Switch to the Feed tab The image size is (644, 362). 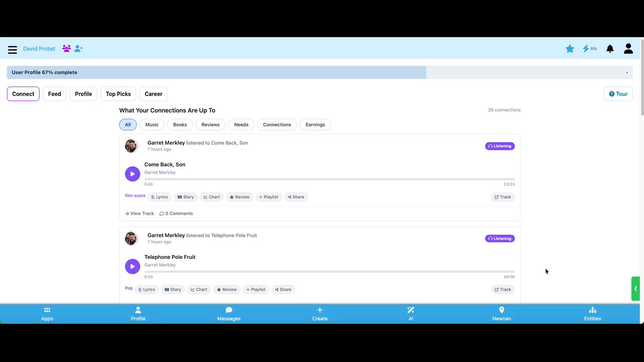pos(55,94)
